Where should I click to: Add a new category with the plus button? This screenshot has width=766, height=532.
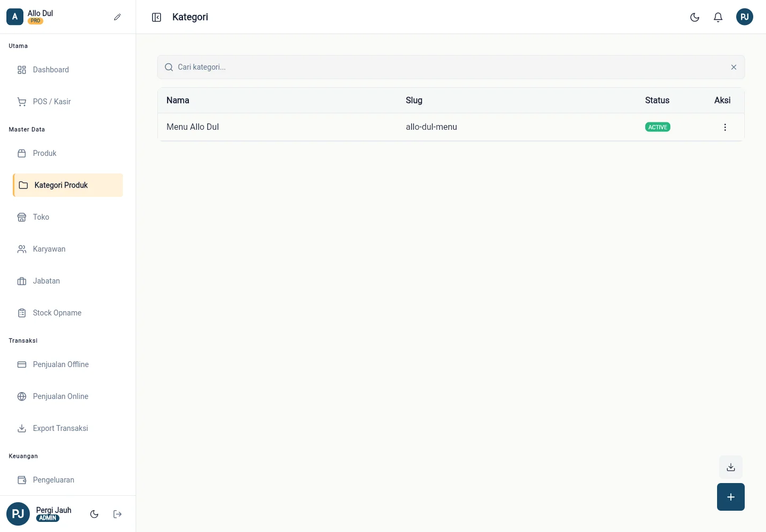(731, 497)
